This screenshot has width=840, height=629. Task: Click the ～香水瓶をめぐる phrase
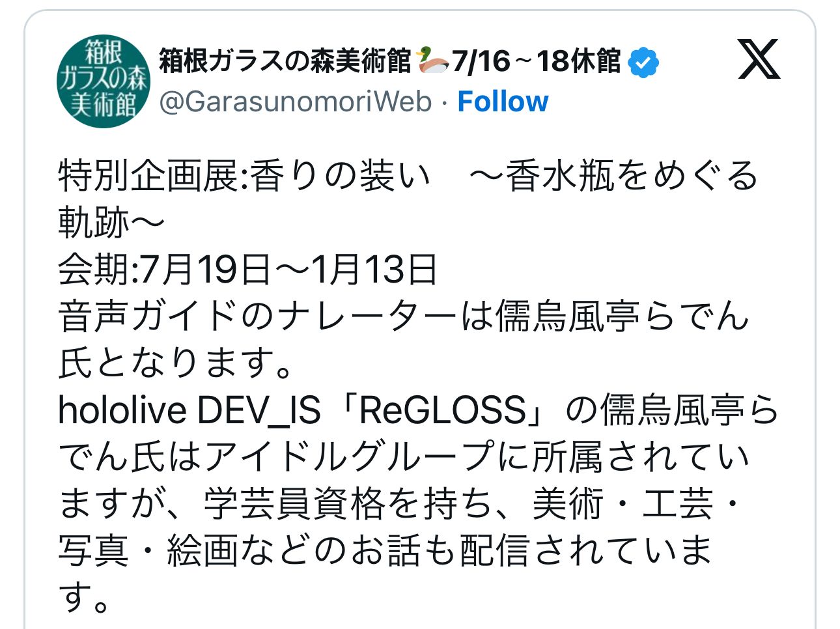(613, 176)
